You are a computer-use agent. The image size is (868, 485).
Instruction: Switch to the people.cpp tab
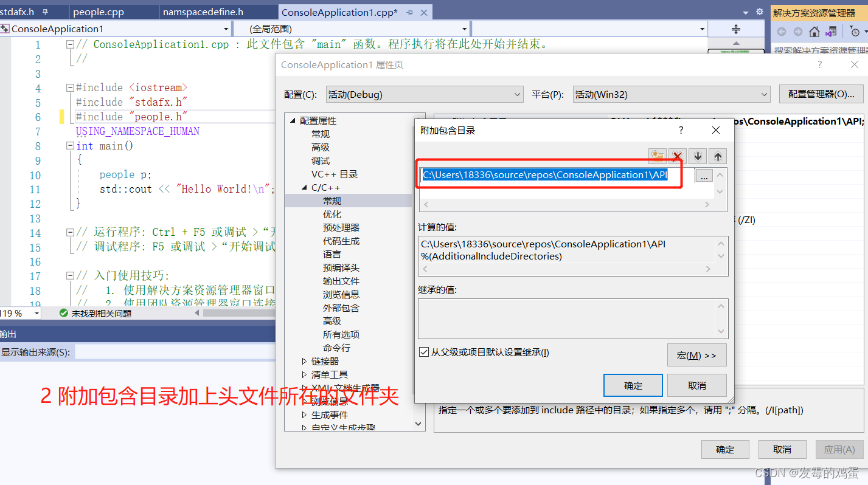[x=98, y=12]
